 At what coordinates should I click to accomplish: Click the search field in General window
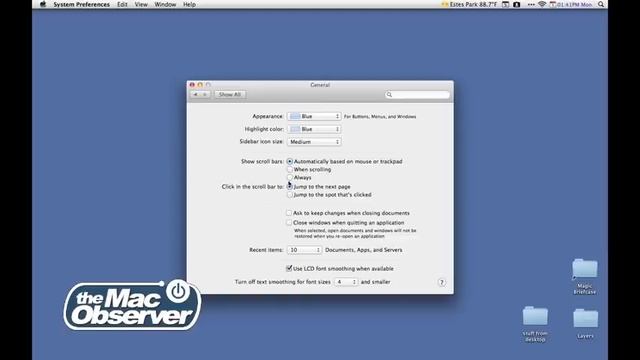[417, 94]
